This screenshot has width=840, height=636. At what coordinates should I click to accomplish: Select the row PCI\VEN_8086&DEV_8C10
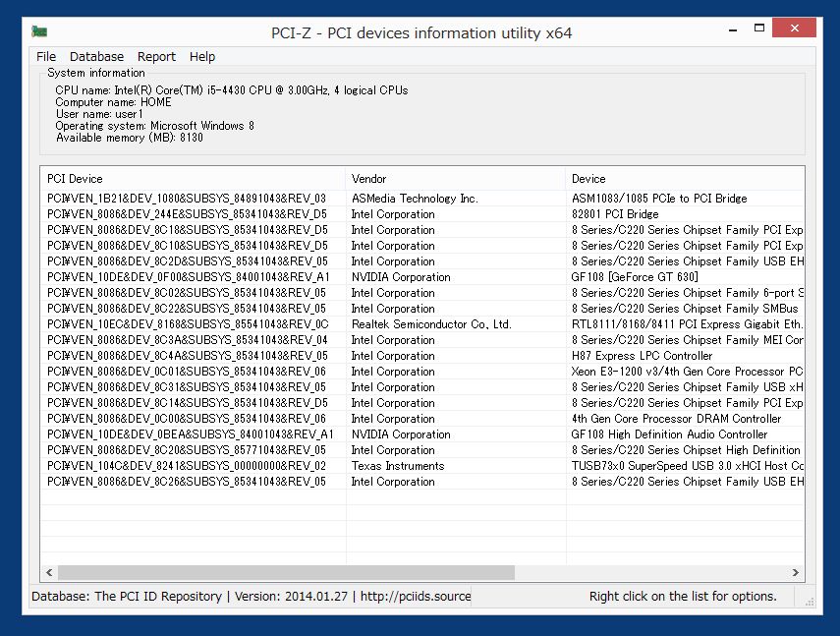click(x=422, y=246)
